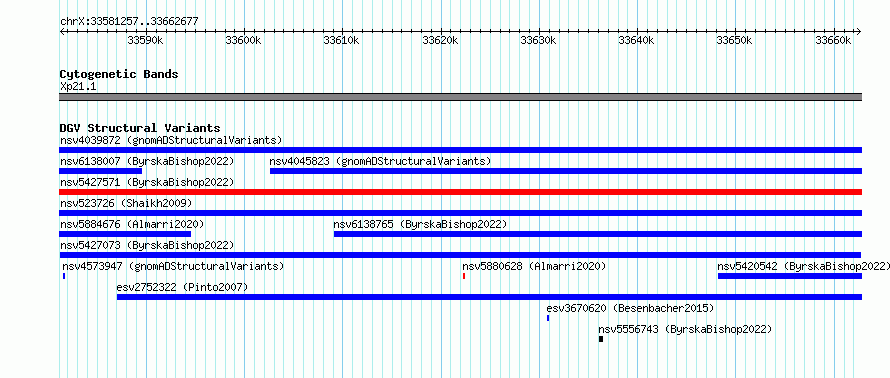890x378 pixels.
Task: Click the 33640k ruler tick label
Action: click(637, 40)
